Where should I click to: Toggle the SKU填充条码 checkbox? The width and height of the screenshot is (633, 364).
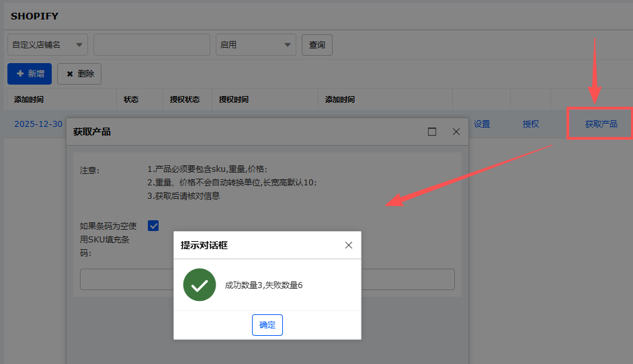[x=153, y=226]
